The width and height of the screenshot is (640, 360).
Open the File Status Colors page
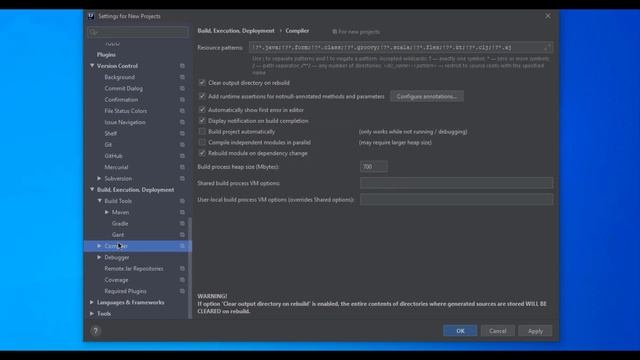pyautogui.click(x=126, y=111)
